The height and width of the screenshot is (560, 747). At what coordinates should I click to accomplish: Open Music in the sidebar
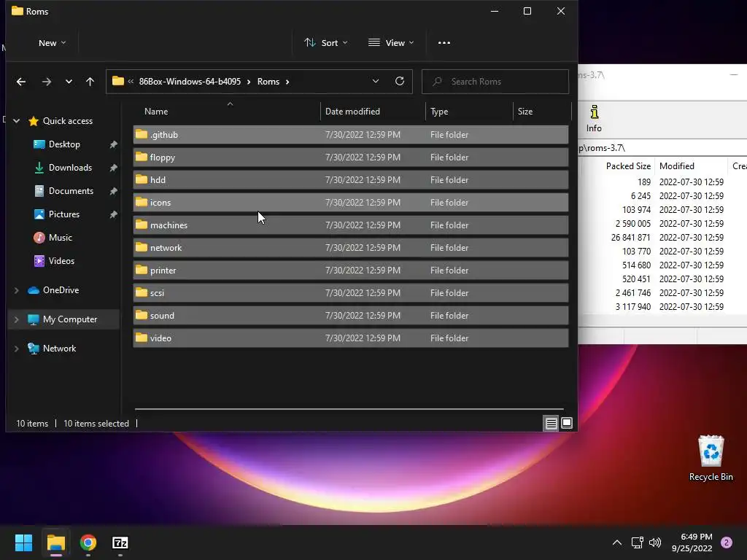(60, 238)
